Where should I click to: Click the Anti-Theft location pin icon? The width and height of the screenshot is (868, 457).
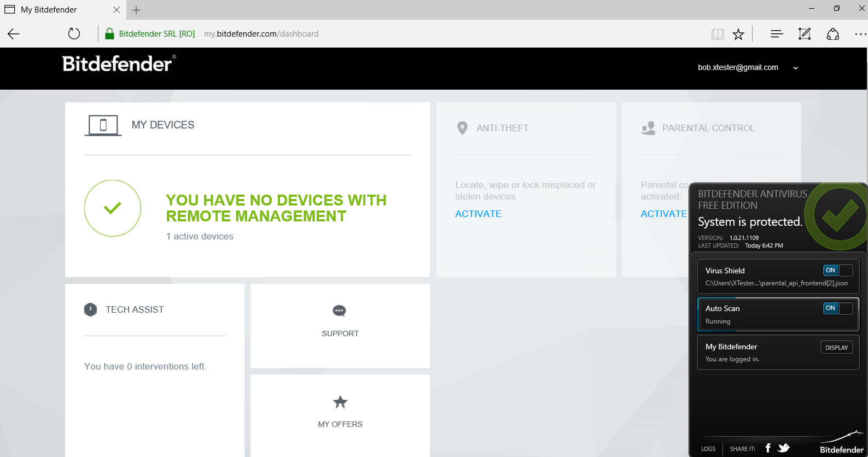(x=462, y=128)
